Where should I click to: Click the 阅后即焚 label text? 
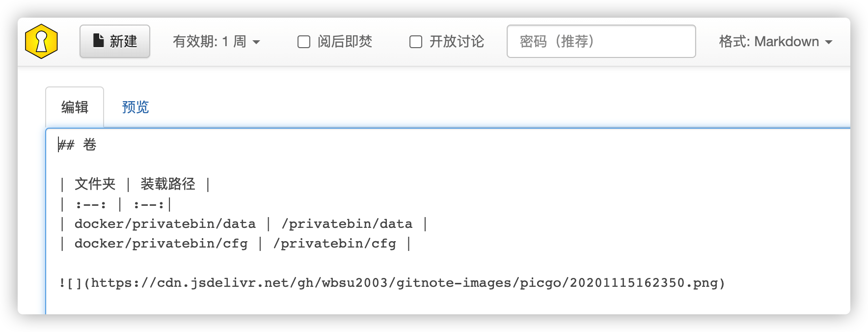tap(345, 41)
